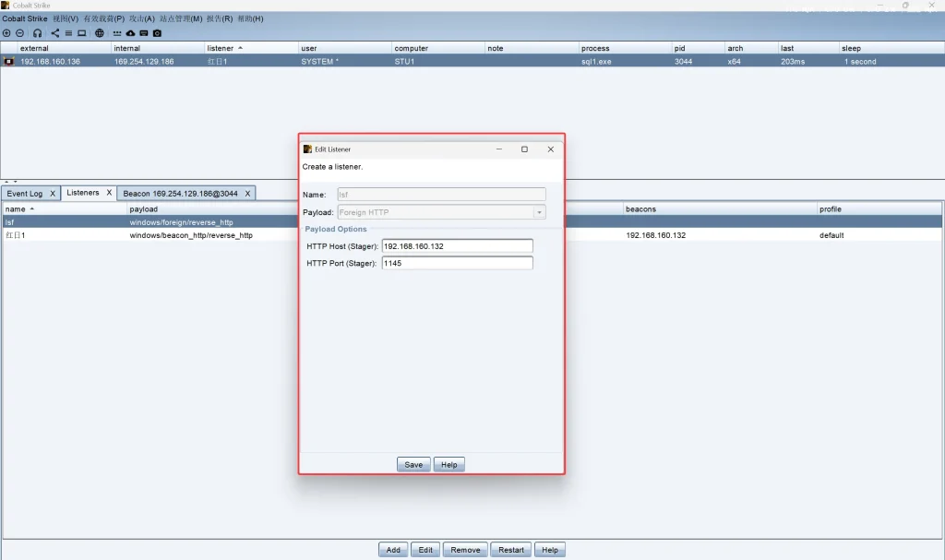945x560 pixels.
Task: Sort listeners by profile column
Action: 879,209
